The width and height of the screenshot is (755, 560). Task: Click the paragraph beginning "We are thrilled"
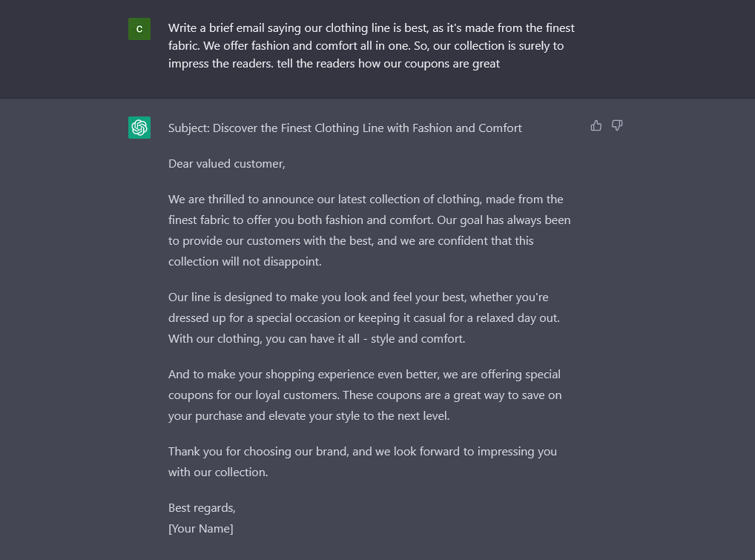point(369,230)
